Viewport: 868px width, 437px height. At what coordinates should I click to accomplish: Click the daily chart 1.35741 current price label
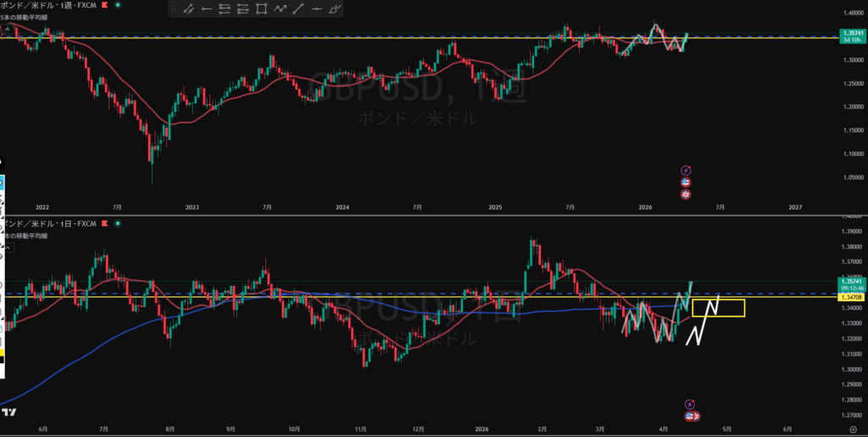click(850, 283)
